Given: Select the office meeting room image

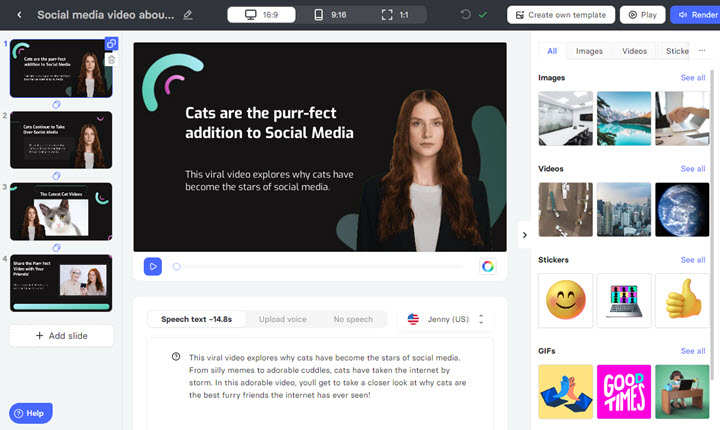Looking at the screenshot, I should click(565, 119).
